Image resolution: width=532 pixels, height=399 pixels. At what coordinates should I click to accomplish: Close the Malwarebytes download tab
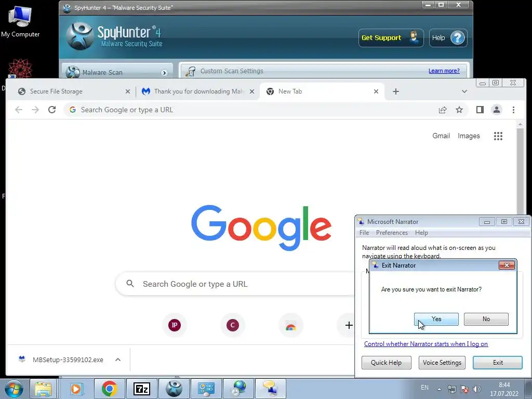point(252,91)
